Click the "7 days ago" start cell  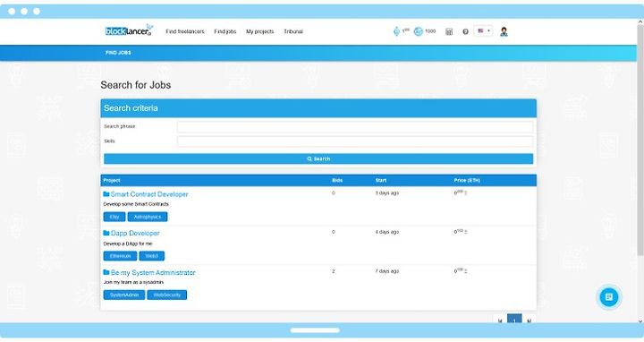tap(387, 271)
